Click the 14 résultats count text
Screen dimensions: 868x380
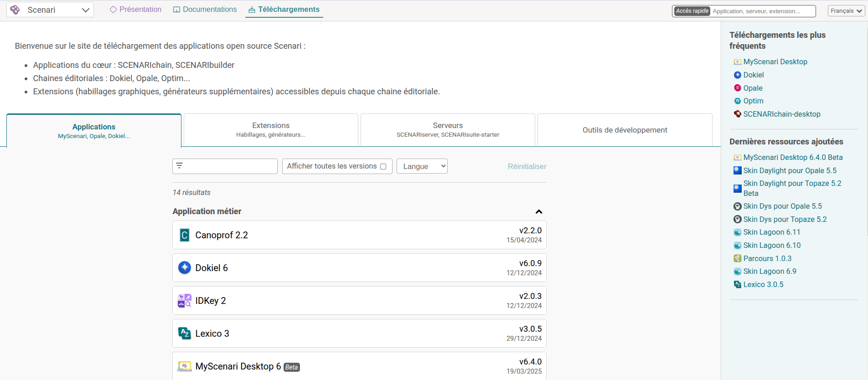191,192
